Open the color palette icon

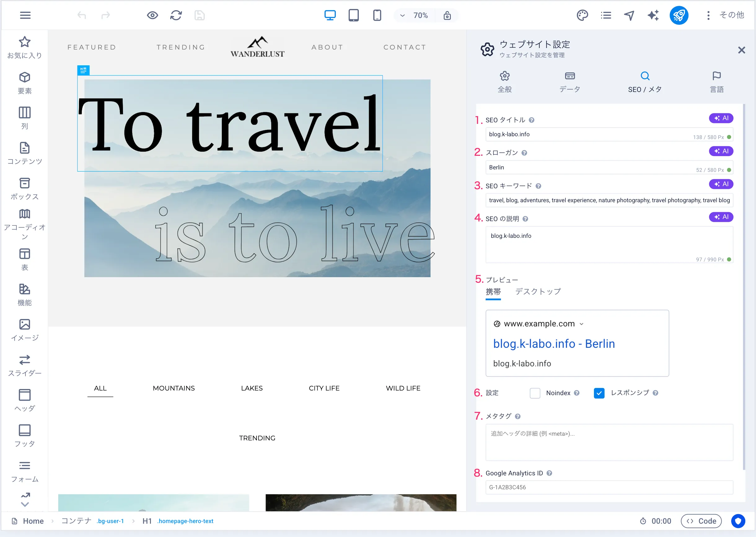(582, 15)
